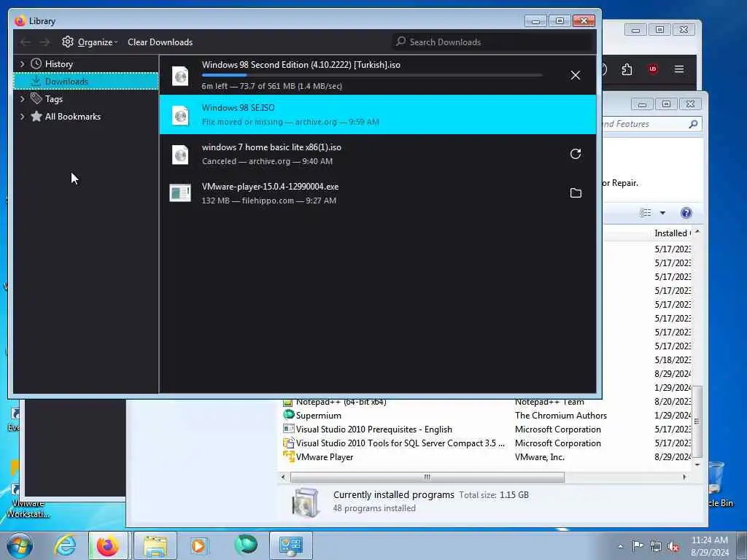Viewport: 747px width, 560px height.
Task: Focus the Search Downloads field
Action: click(x=492, y=42)
